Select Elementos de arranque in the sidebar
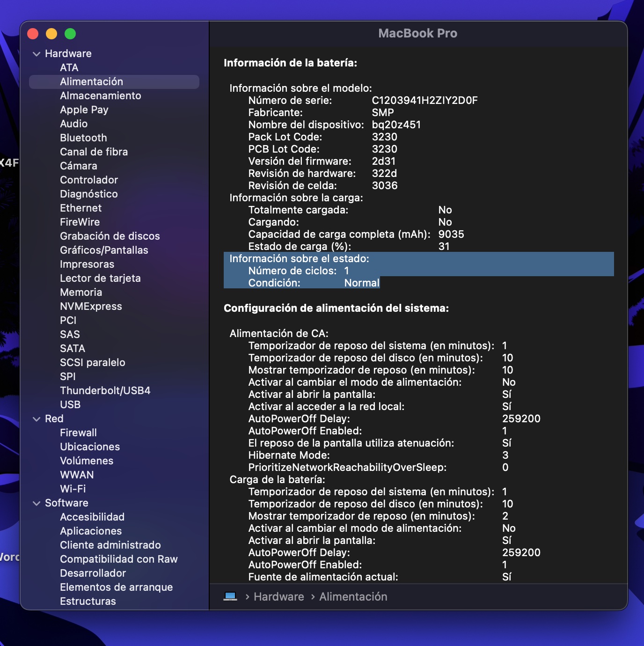 pos(116,587)
